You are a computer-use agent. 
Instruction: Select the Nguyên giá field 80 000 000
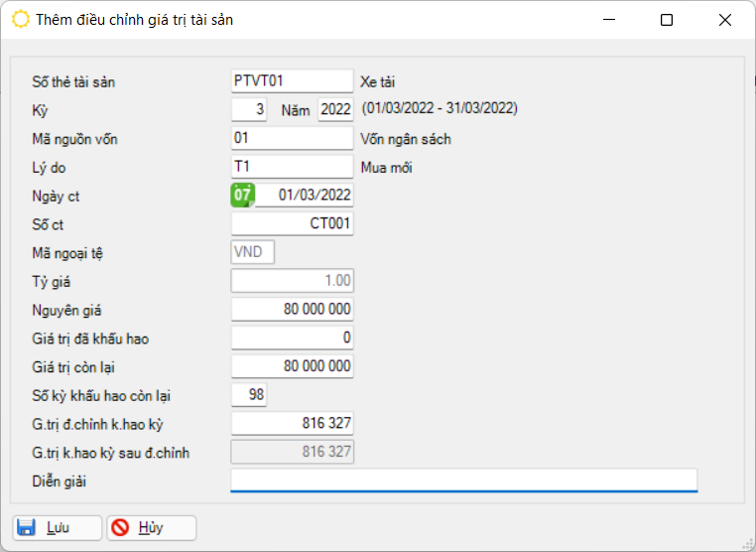point(292,310)
